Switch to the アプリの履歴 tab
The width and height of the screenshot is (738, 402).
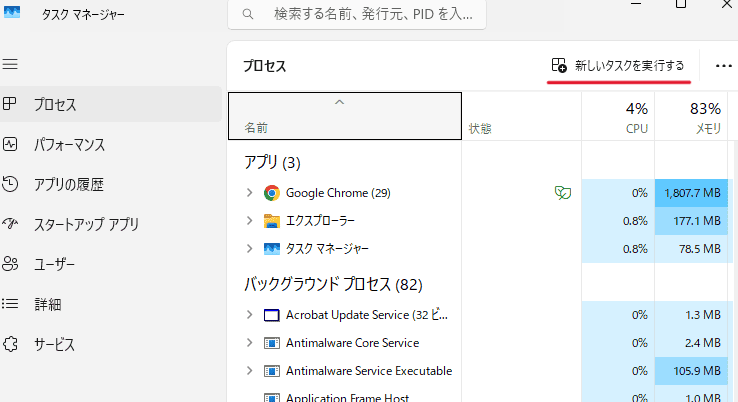tap(111, 184)
